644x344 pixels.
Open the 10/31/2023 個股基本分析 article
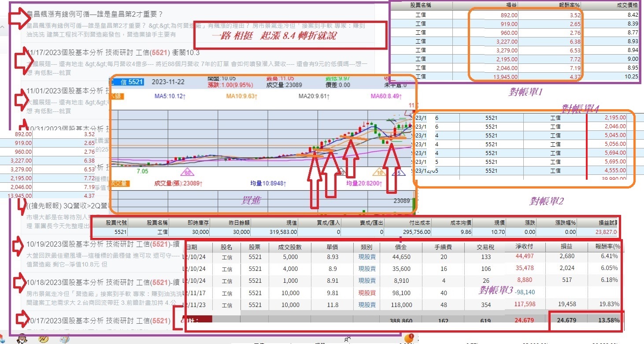[x=68, y=129]
